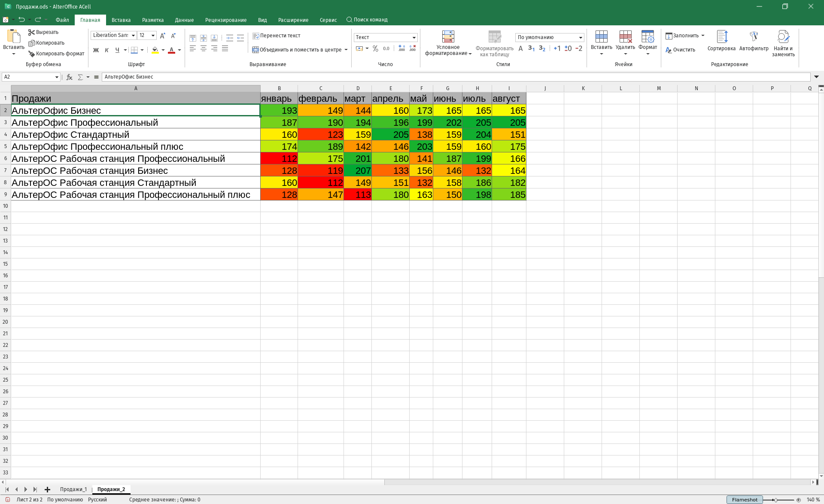Toggle Автофильтр
The width and height of the screenshot is (824, 504).
[754, 41]
